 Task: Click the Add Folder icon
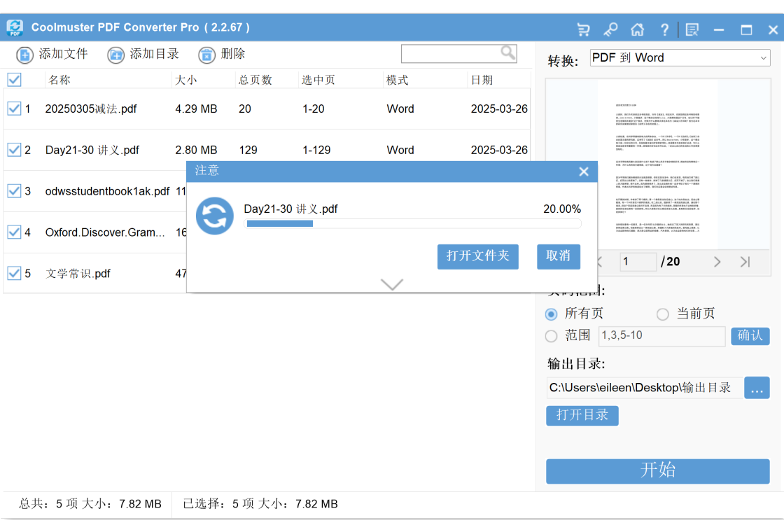(115, 54)
